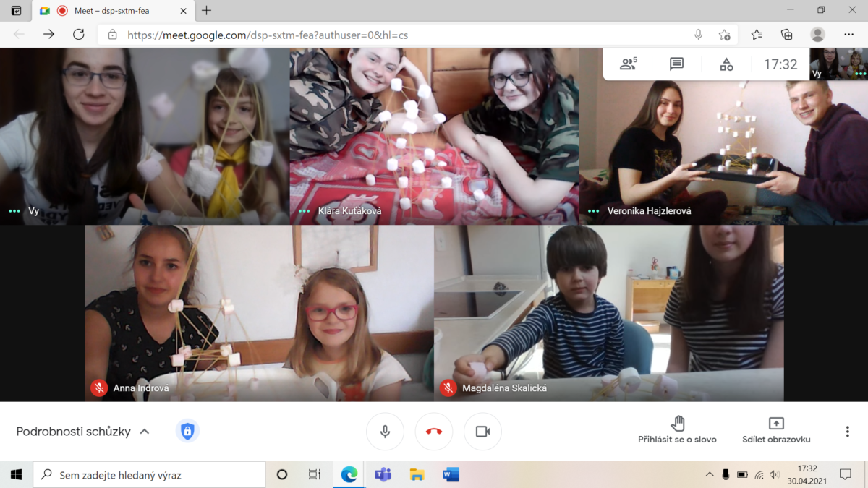
Task: Add this page to favorites
Action: (x=724, y=35)
